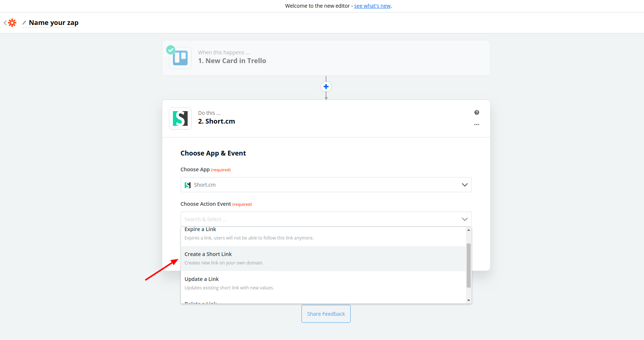Click the green checkmark badge on Trello step

(171, 50)
